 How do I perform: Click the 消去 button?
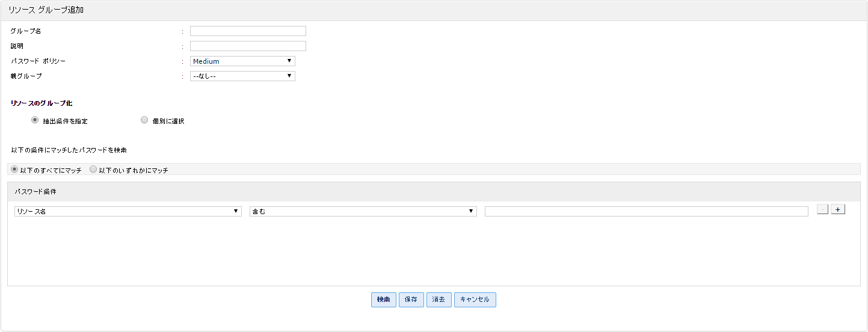tap(439, 300)
